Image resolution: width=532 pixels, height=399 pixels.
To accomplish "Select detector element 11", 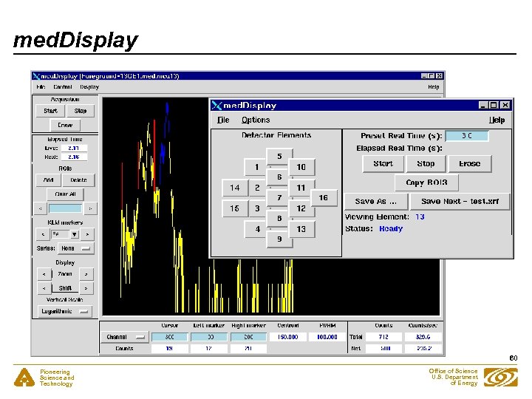I will coord(301,188).
